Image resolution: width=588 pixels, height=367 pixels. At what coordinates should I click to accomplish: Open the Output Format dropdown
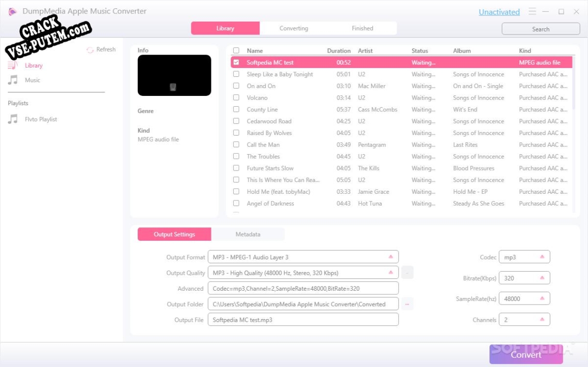[x=303, y=257]
